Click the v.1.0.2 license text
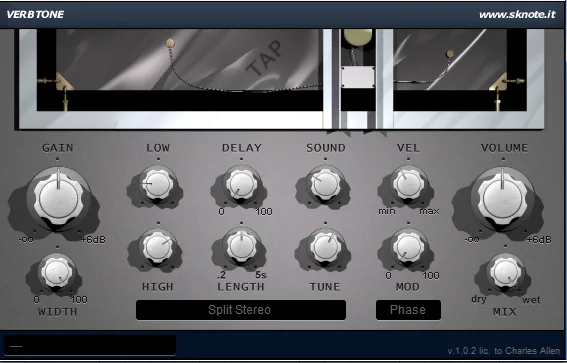This screenshot has height=363, width=567. point(504,351)
